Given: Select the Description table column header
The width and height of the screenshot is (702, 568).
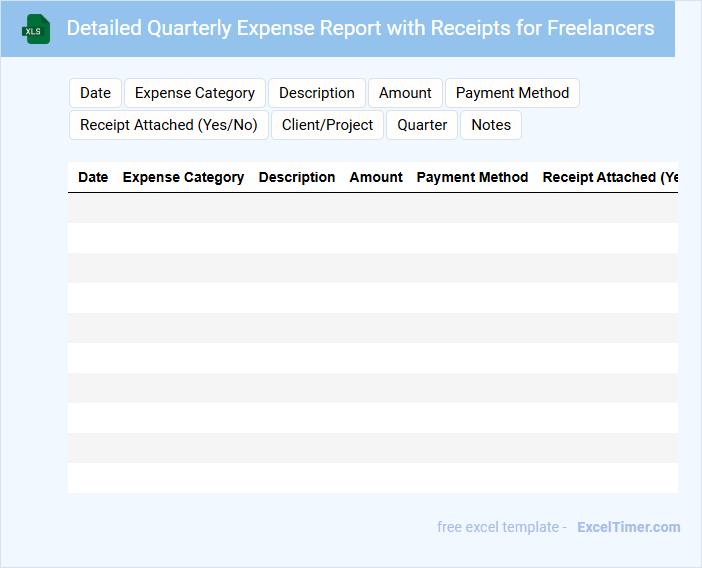Looking at the screenshot, I should 297,177.
